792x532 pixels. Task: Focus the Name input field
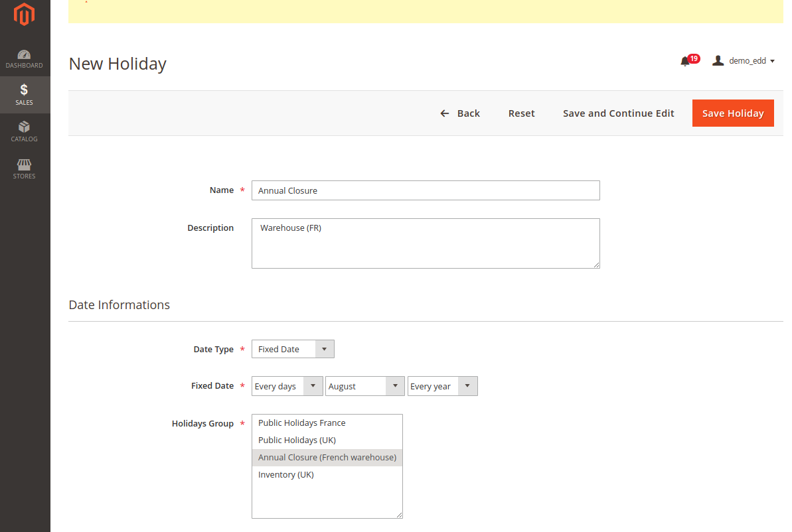(426, 190)
